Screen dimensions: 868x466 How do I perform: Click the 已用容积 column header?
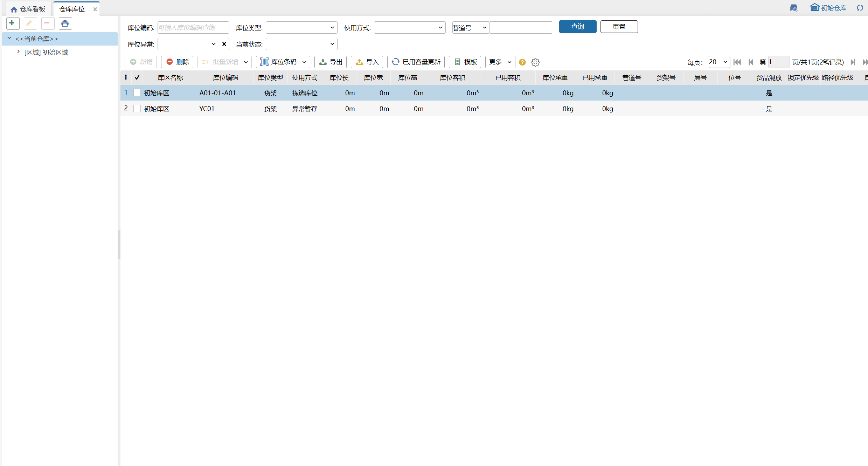pos(508,77)
